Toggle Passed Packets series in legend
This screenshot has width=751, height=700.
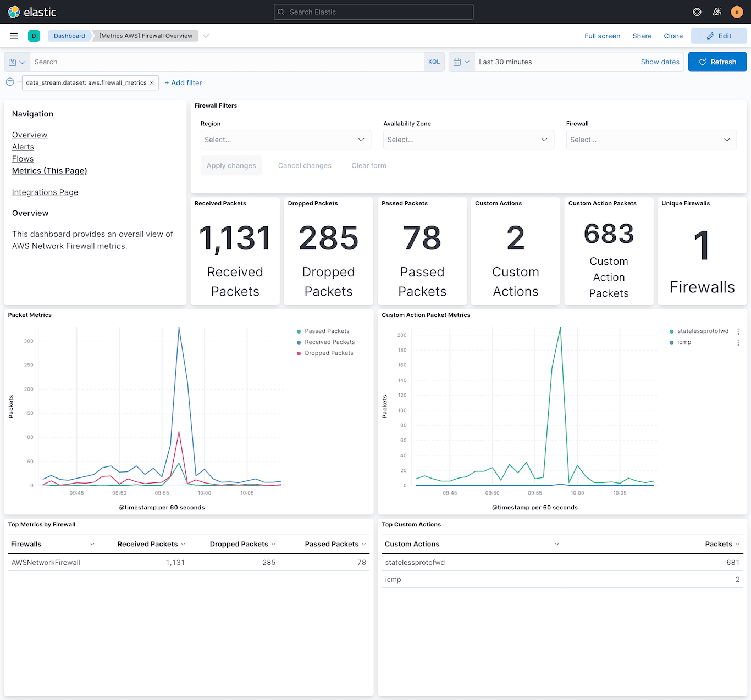click(327, 331)
